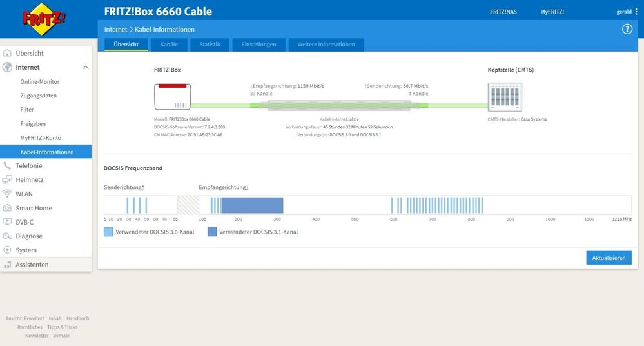Open Zugangsdaten in sidebar
This screenshot has width=644, height=346.
[39, 96]
